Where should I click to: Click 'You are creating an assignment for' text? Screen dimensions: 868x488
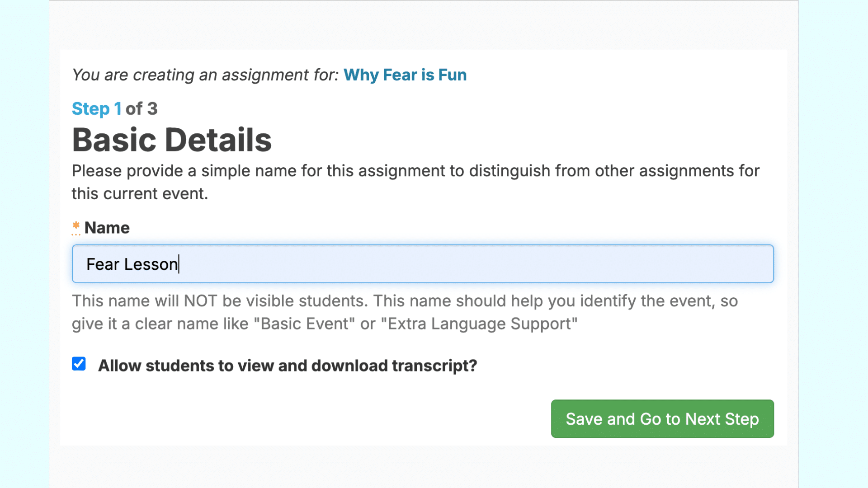[205, 75]
